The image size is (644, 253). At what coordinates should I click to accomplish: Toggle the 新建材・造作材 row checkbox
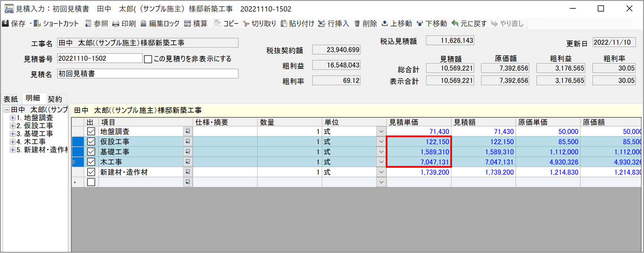(91, 172)
